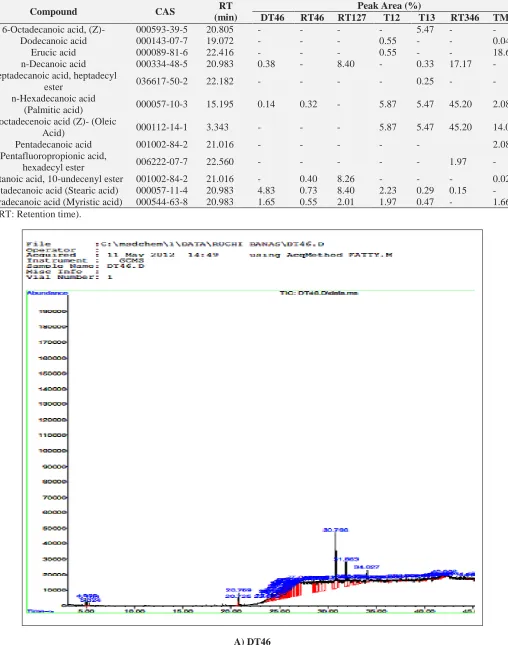Select the 'T13' column header

pos(427,18)
